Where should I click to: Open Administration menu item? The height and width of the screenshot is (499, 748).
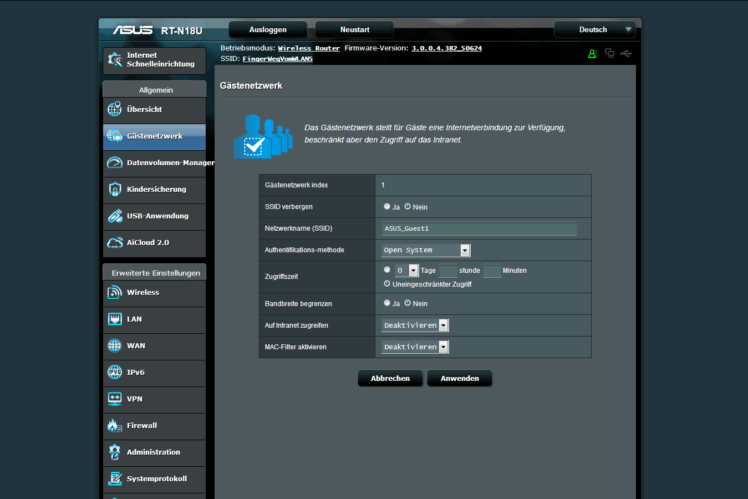155,452
